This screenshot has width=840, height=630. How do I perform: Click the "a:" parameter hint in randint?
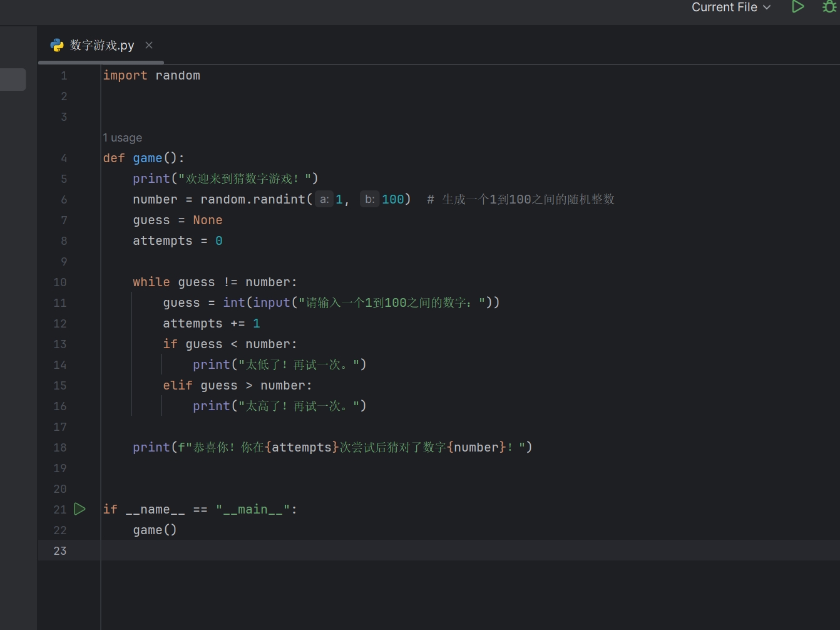coord(324,200)
